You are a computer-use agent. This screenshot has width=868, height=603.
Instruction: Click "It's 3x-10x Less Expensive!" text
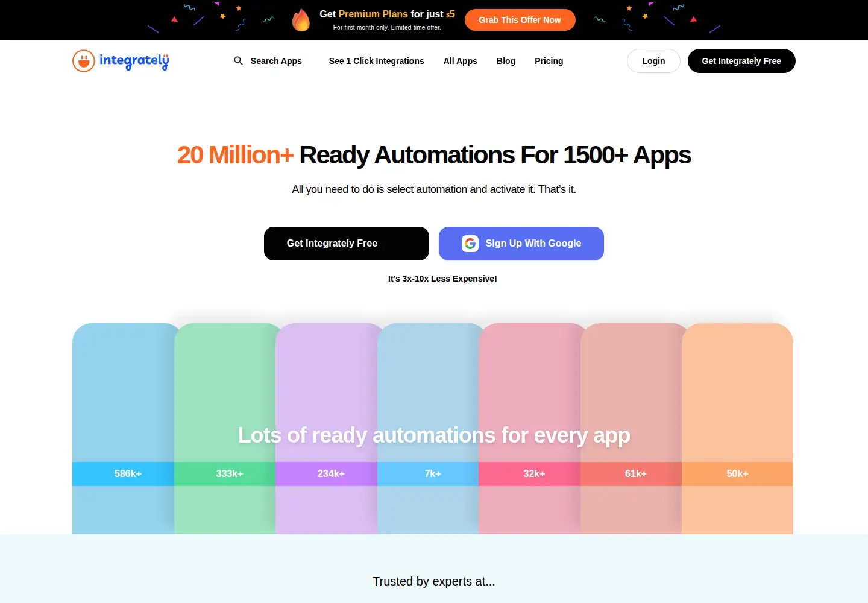coord(442,279)
